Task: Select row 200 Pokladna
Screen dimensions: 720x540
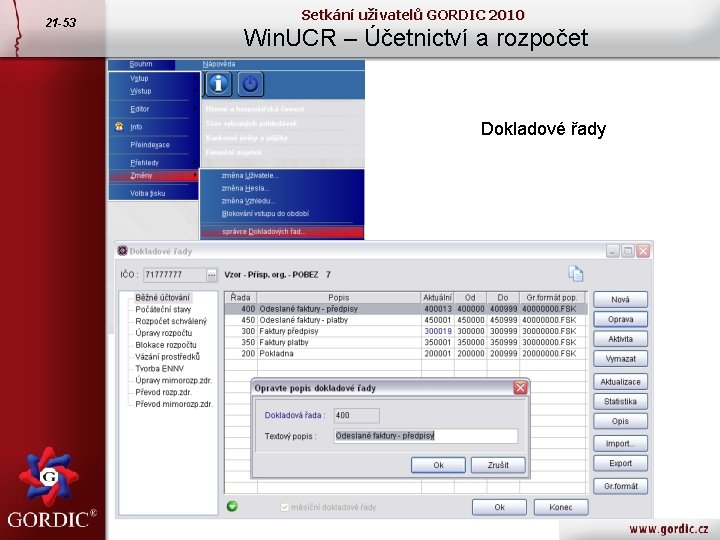Action: (x=405, y=354)
